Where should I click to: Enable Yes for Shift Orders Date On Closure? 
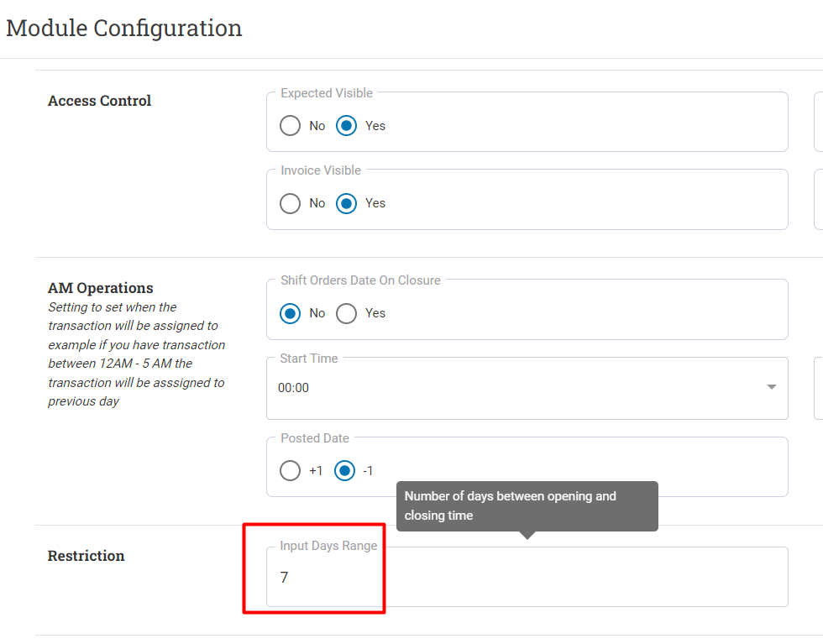tap(346, 314)
